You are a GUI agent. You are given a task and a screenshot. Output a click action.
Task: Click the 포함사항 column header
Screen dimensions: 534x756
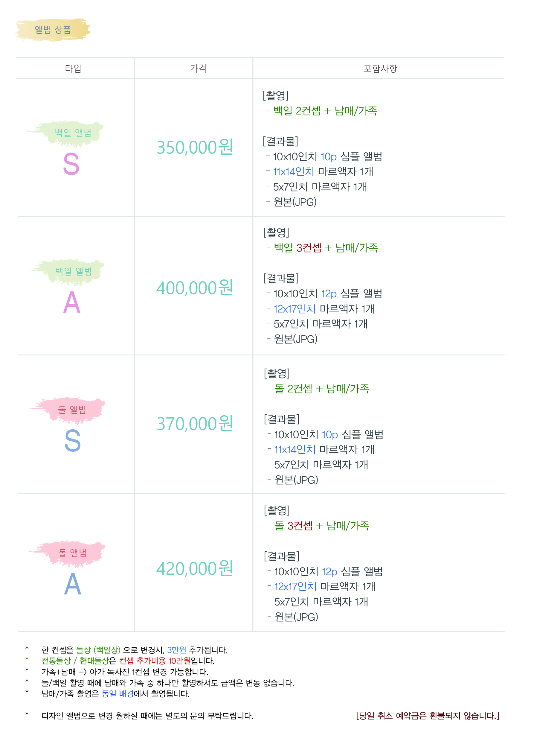click(380, 69)
